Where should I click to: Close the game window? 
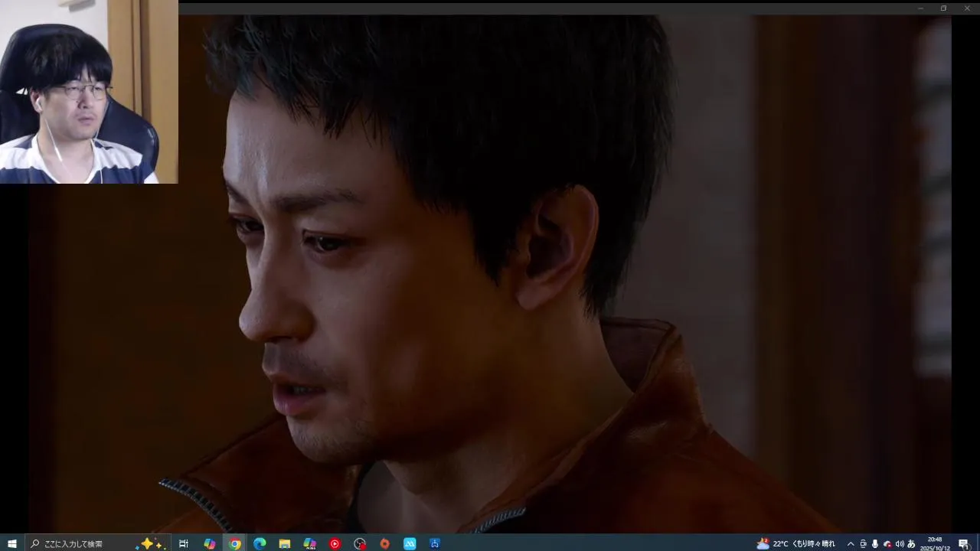[965, 8]
